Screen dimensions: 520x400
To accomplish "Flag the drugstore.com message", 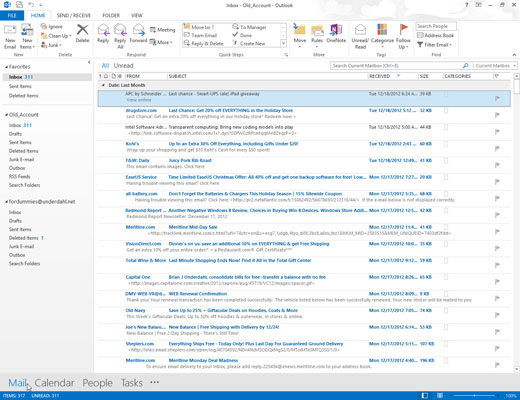I will click(497, 115).
